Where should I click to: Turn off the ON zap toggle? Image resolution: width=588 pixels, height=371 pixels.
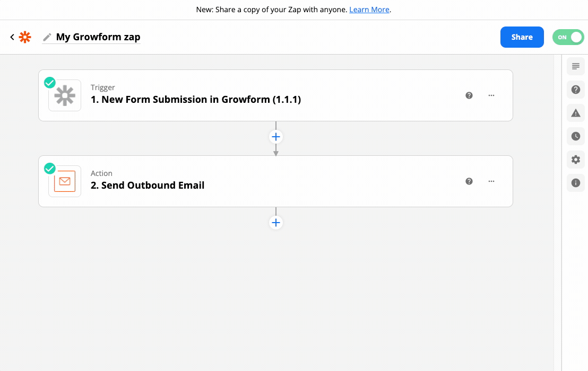pos(568,37)
